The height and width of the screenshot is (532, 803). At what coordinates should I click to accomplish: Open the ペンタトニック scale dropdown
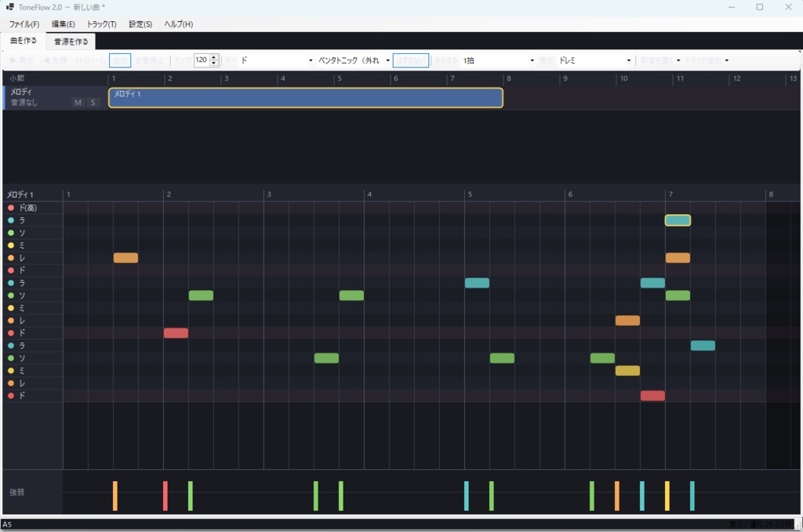(354, 60)
